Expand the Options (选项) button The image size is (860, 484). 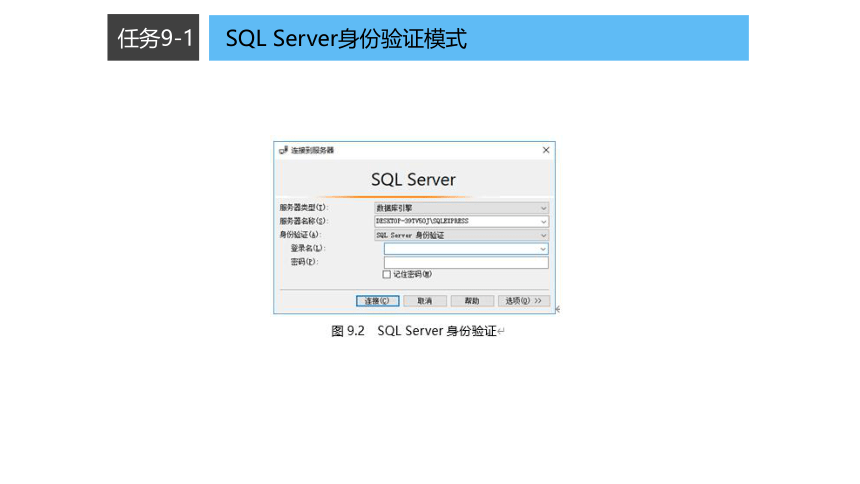point(523,301)
